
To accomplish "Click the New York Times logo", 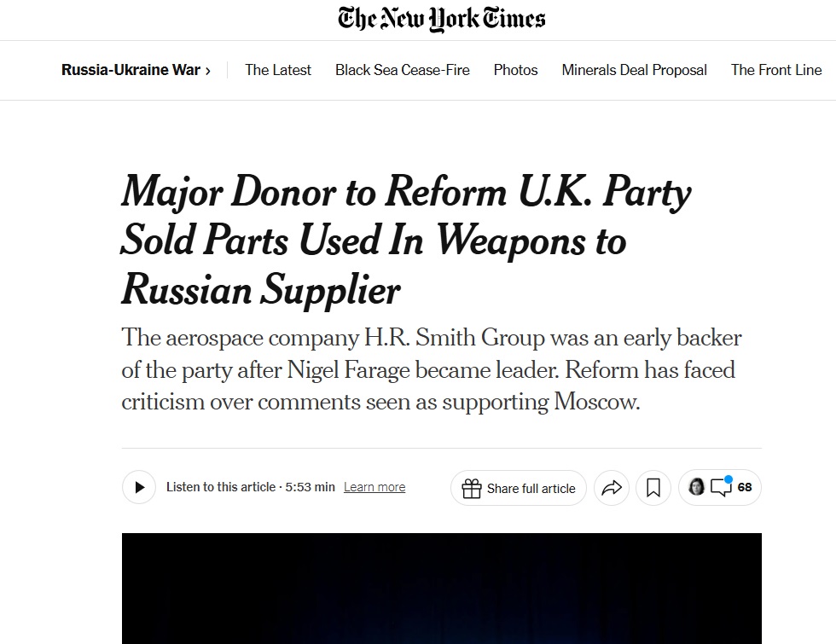I will coord(441,19).
